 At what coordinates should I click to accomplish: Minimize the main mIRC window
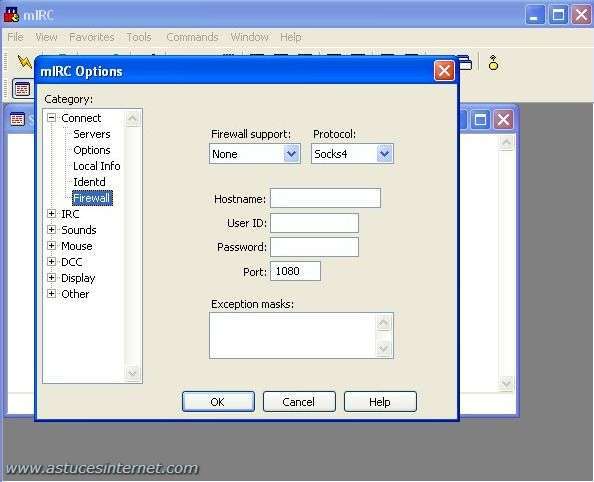pyautogui.click(x=535, y=15)
